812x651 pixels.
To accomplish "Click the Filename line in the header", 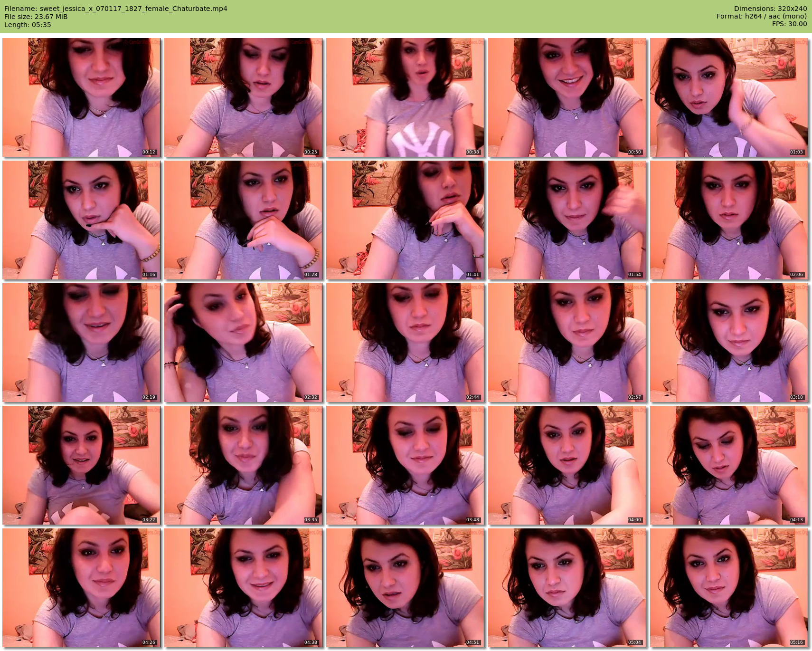I will [x=116, y=9].
